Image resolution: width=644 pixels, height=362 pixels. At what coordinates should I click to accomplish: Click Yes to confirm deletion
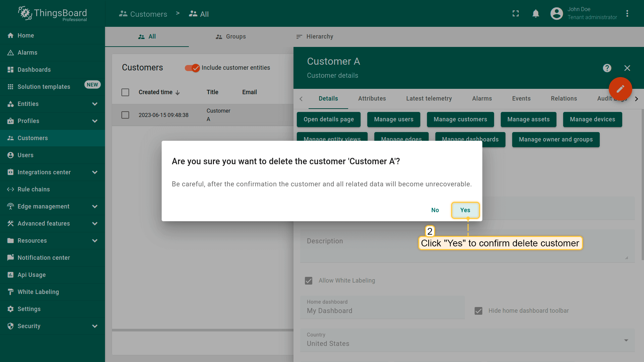tap(465, 210)
